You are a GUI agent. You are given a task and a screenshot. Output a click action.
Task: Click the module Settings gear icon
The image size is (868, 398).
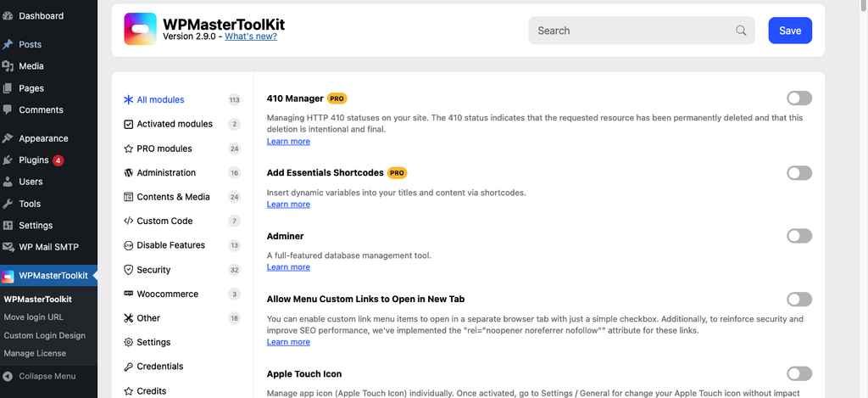coord(129,343)
